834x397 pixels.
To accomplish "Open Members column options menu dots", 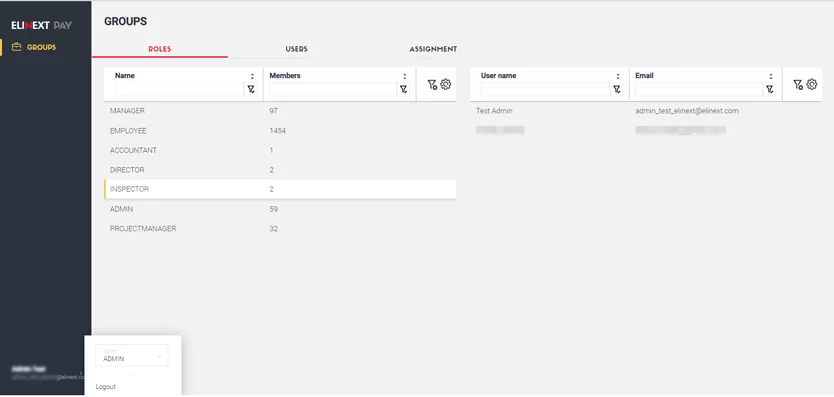I will [x=405, y=76].
